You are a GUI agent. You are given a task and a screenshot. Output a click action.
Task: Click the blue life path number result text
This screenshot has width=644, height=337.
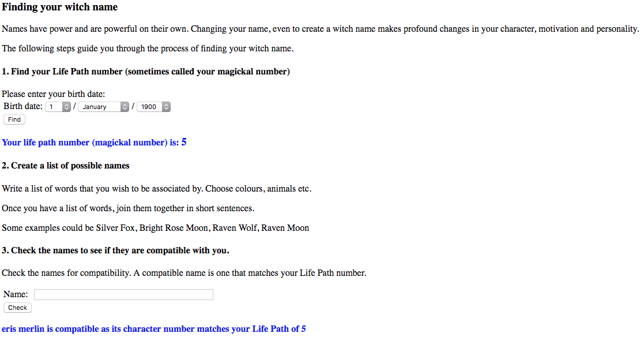coord(91,143)
